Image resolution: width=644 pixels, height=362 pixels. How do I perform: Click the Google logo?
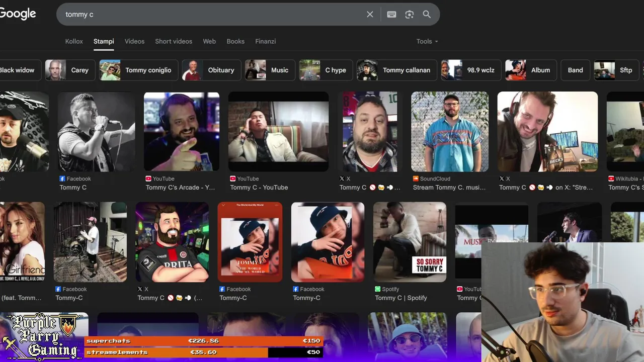click(x=18, y=14)
